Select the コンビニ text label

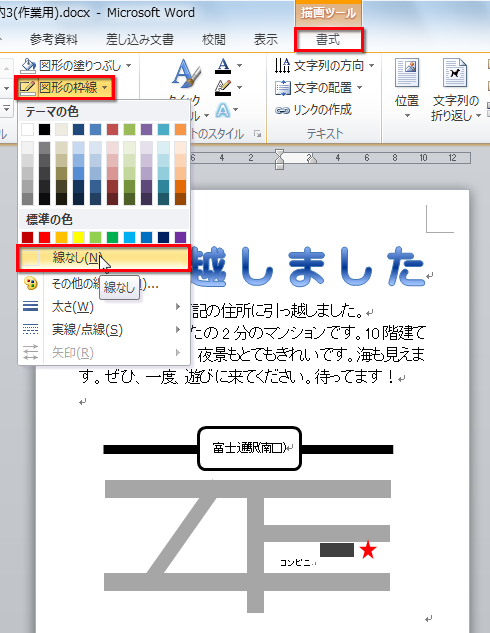tap(296, 562)
